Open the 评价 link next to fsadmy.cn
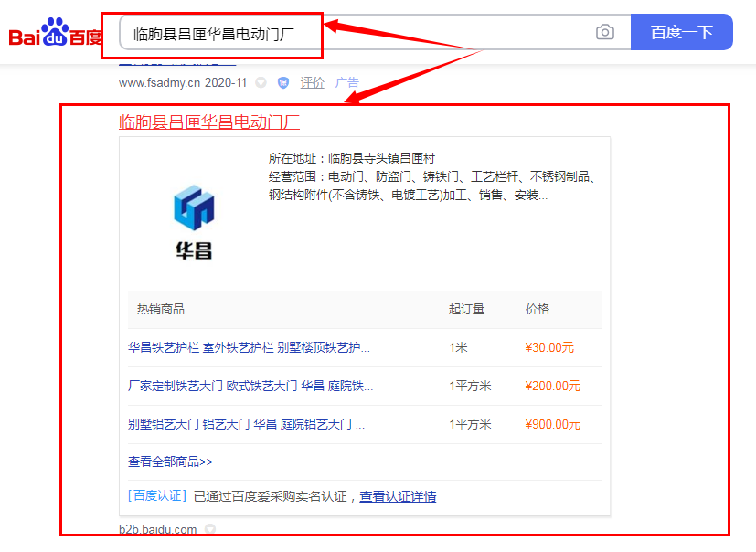 pyautogui.click(x=313, y=82)
